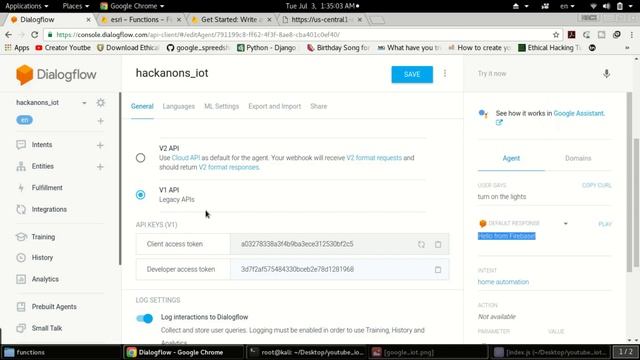Screen dimensions: 640x360
Task: Click the microphone icon
Action: click(607, 73)
